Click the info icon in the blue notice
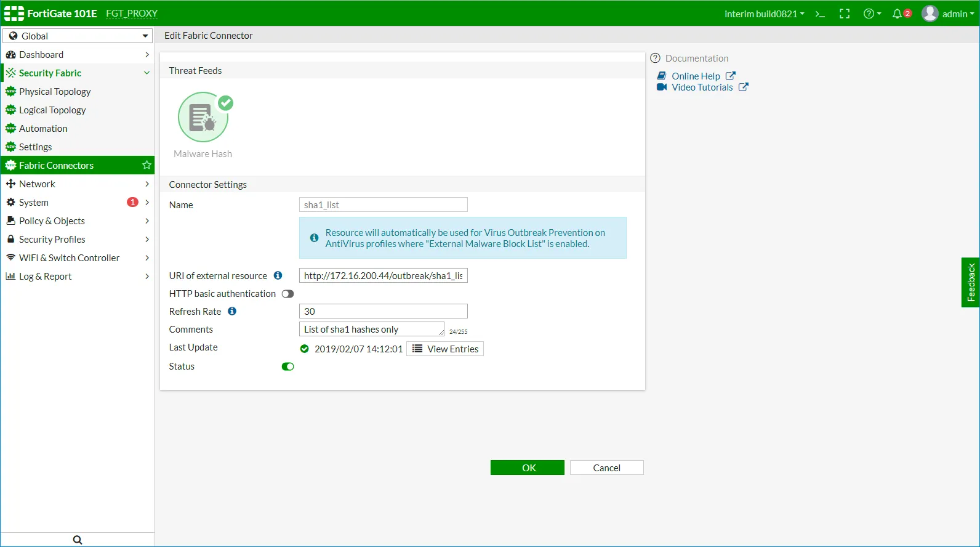The height and width of the screenshot is (547, 980). click(x=314, y=238)
